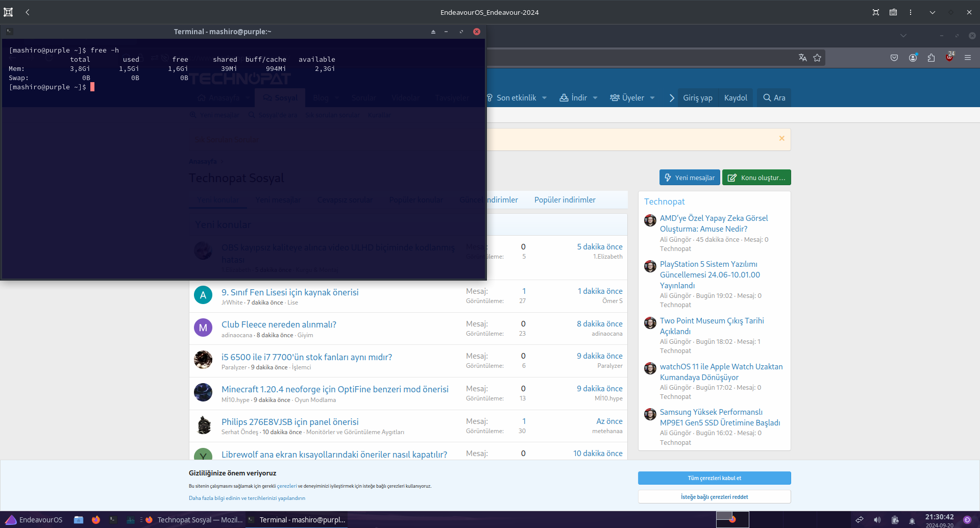This screenshot has width=980, height=528.
Task: Click the adinaocana avatar letter M
Action: pos(203,328)
